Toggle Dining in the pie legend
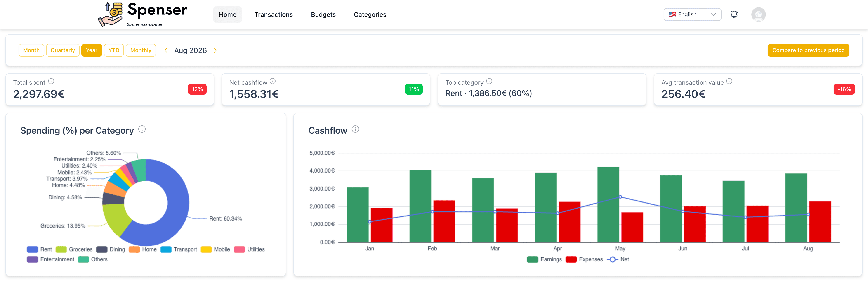The height and width of the screenshot is (283, 868). [111, 250]
